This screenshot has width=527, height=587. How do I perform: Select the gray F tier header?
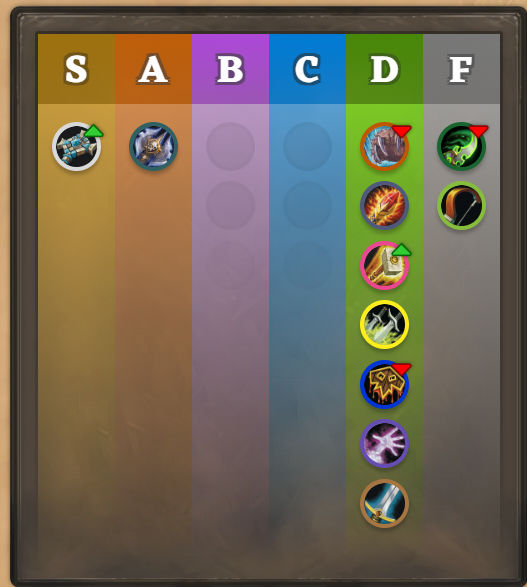461,69
